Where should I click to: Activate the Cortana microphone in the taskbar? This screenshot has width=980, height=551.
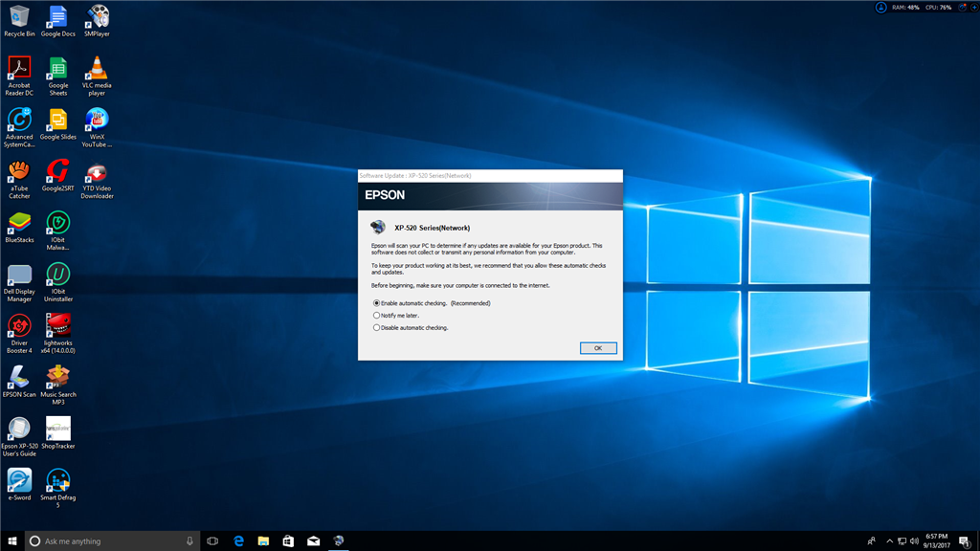pos(189,541)
